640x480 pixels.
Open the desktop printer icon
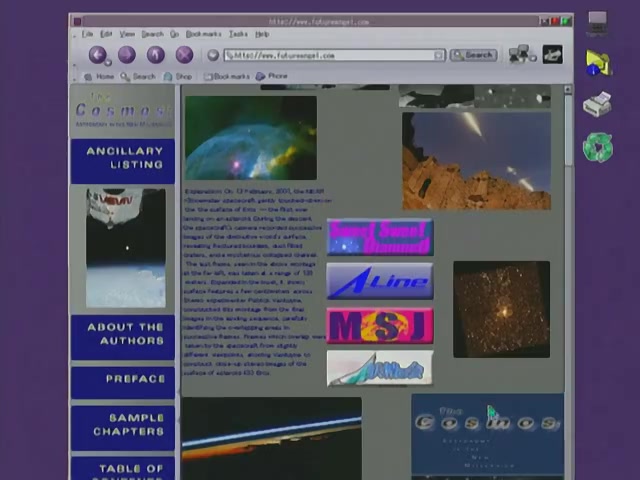click(597, 103)
